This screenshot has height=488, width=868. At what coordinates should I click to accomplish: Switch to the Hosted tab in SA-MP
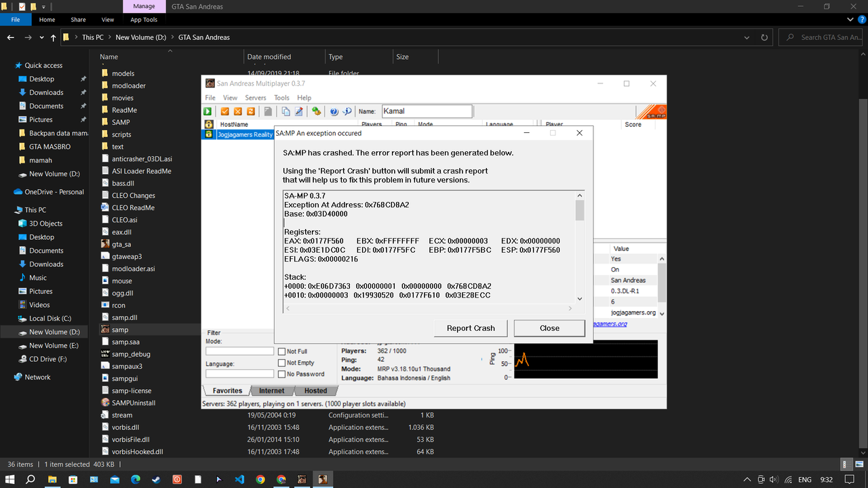coord(315,390)
